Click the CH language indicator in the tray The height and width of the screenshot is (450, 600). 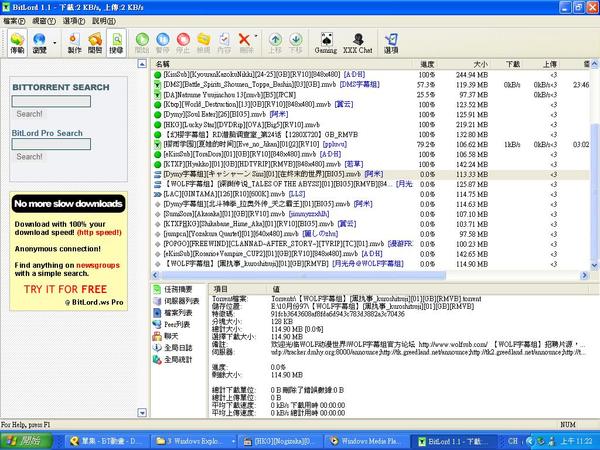[x=513, y=441]
